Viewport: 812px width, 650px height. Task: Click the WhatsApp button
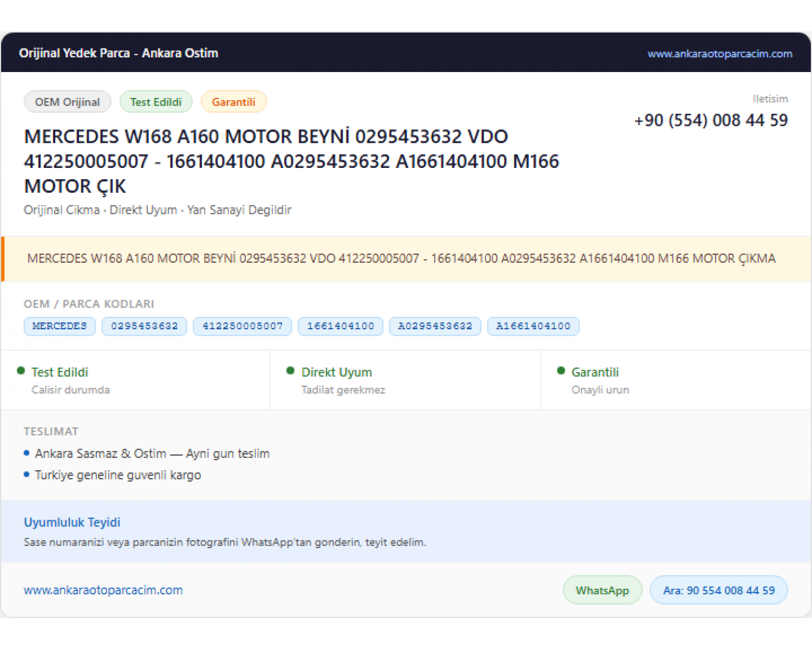tap(603, 590)
